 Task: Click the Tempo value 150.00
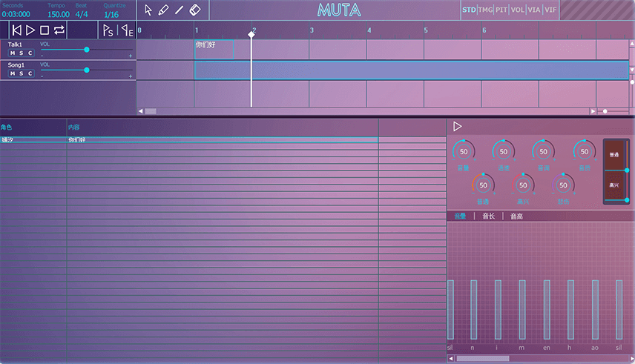(59, 14)
